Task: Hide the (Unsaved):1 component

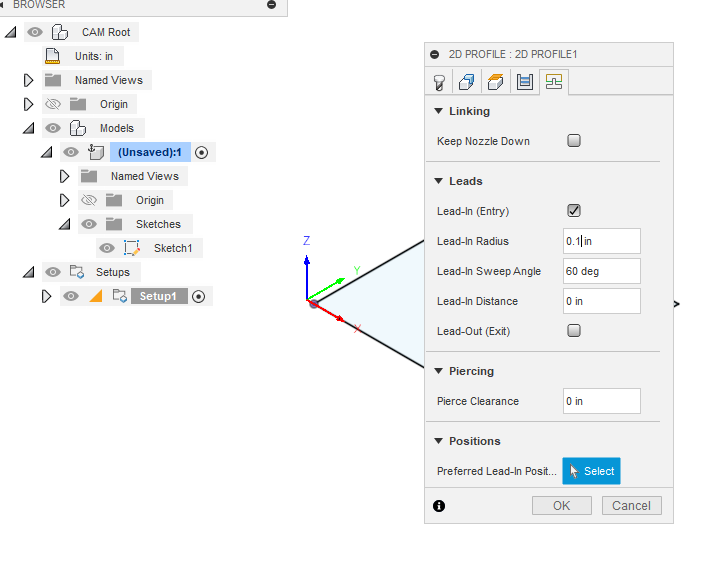Action: 71,152
